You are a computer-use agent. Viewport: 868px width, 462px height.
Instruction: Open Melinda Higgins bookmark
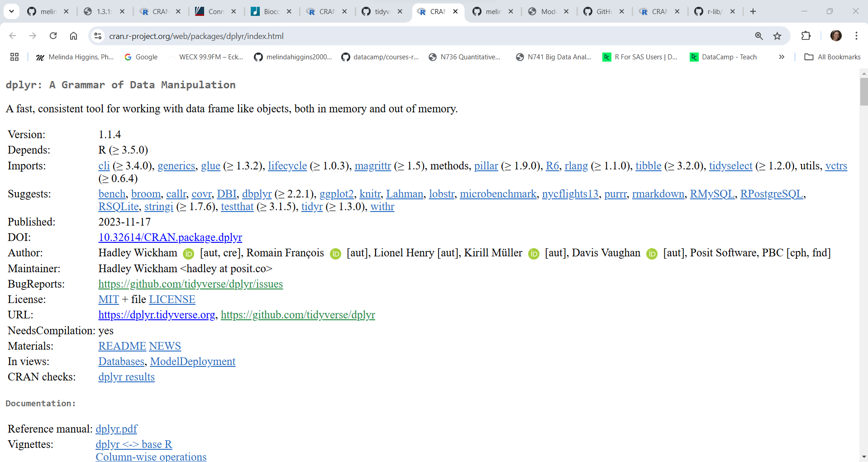click(x=75, y=57)
